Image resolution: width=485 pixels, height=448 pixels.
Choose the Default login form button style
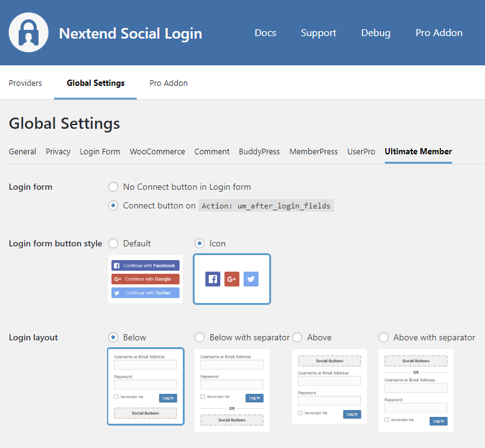pos(113,243)
